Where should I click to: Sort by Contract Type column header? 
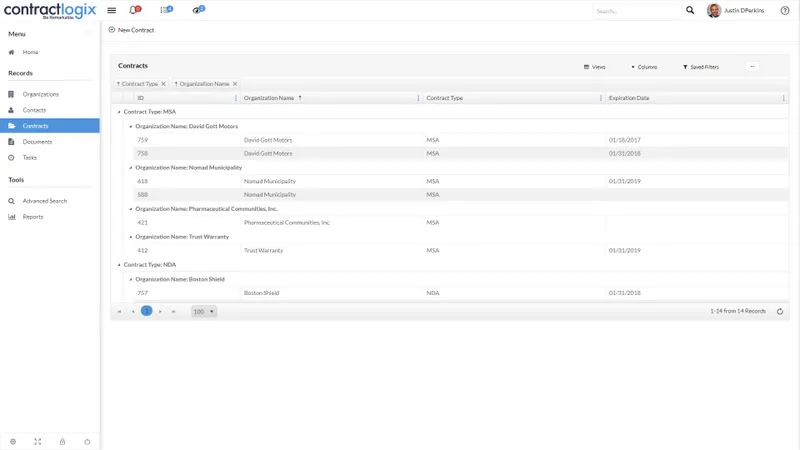tap(444, 98)
